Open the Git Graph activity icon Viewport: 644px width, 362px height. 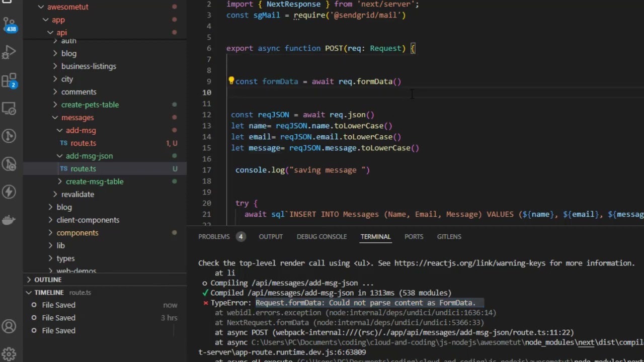[9, 136]
